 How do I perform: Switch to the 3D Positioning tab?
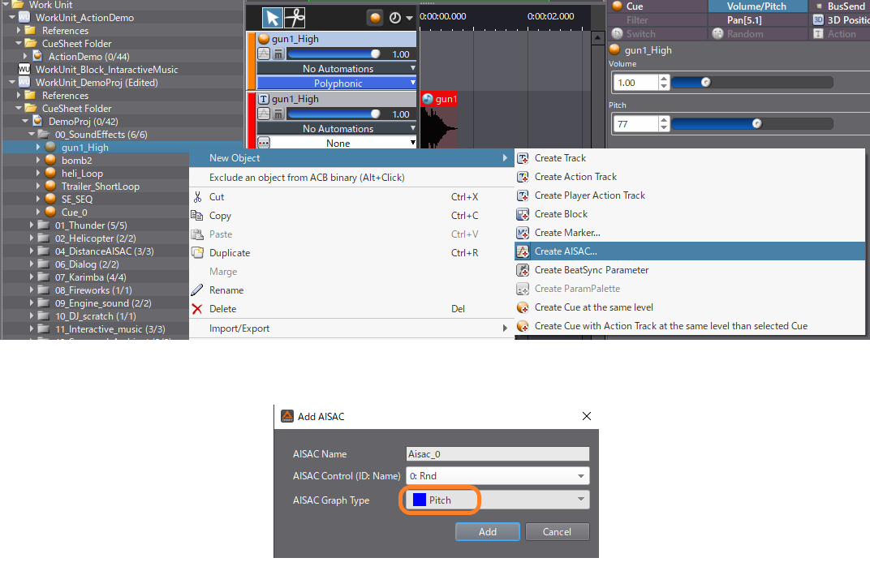[x=840, y=20]
